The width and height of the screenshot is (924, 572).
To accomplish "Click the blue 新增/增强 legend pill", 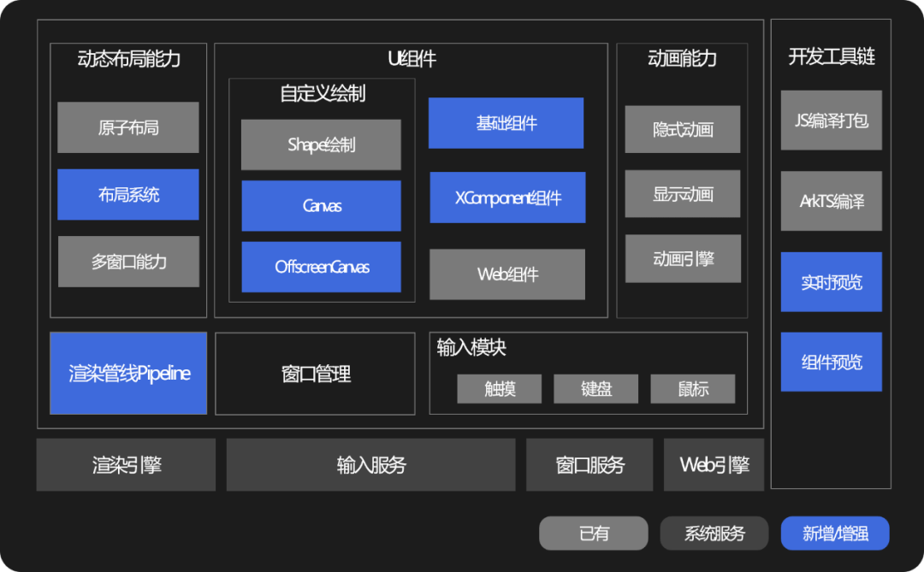I will [x=835, y=534].
